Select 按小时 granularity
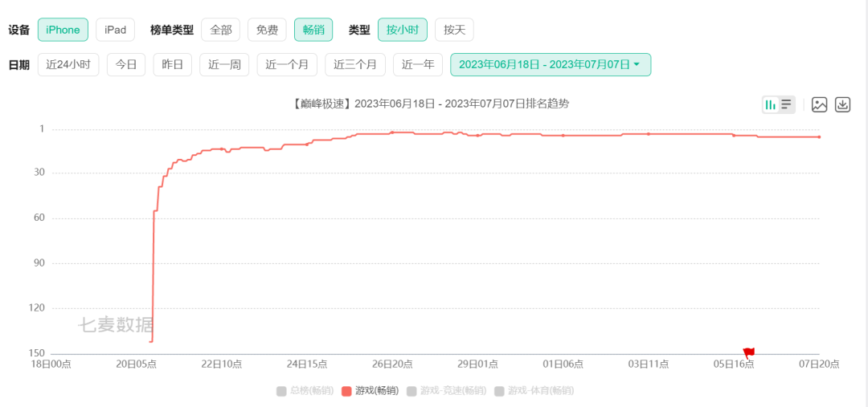Screen dimensions: 868x407 tap(403, 30)
